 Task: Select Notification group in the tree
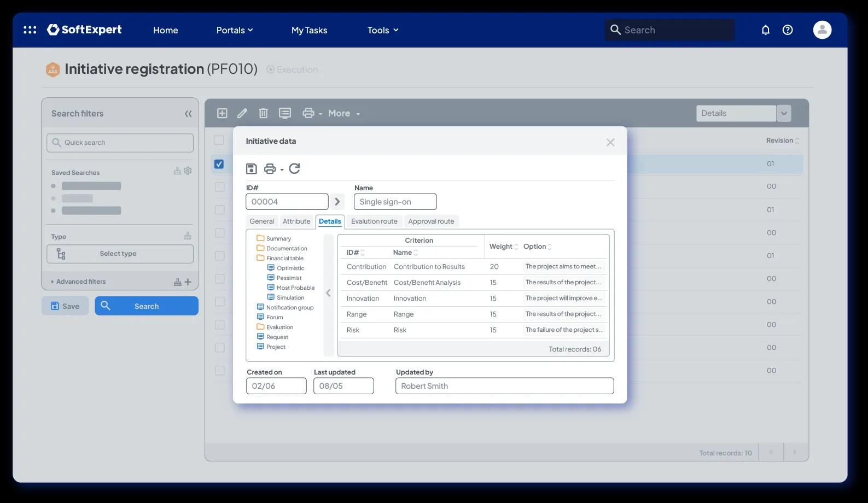tap(285, 307)
